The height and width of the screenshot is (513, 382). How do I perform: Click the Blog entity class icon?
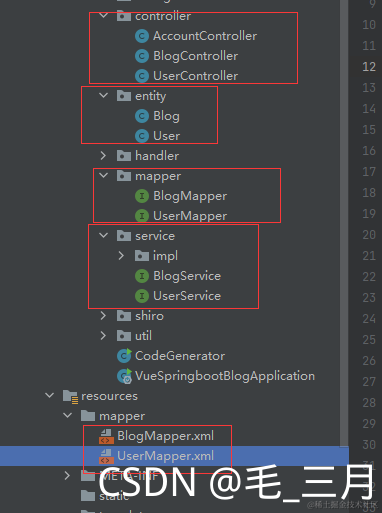tap(142, 116)
